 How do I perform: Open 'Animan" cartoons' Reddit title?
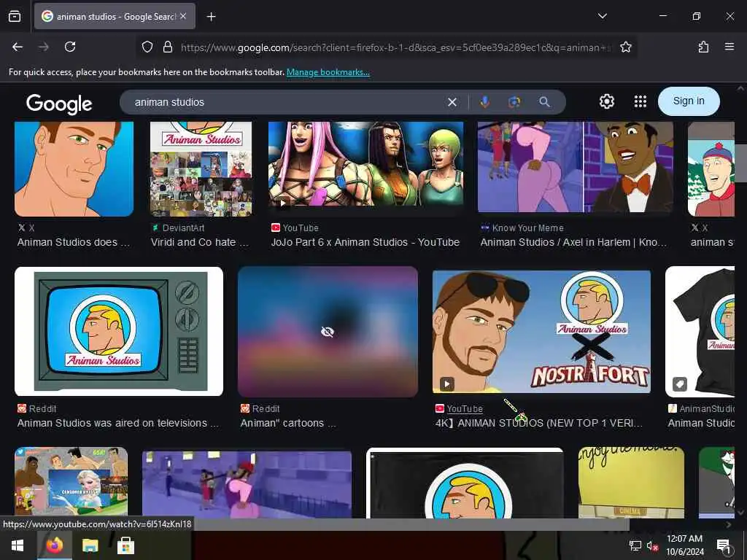point(287,423)
